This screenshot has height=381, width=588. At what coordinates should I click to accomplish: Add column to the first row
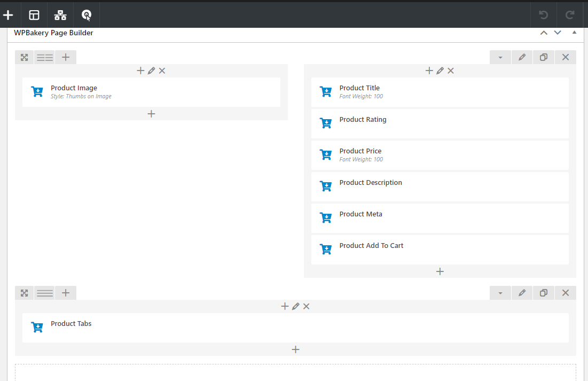click(66, 57)
